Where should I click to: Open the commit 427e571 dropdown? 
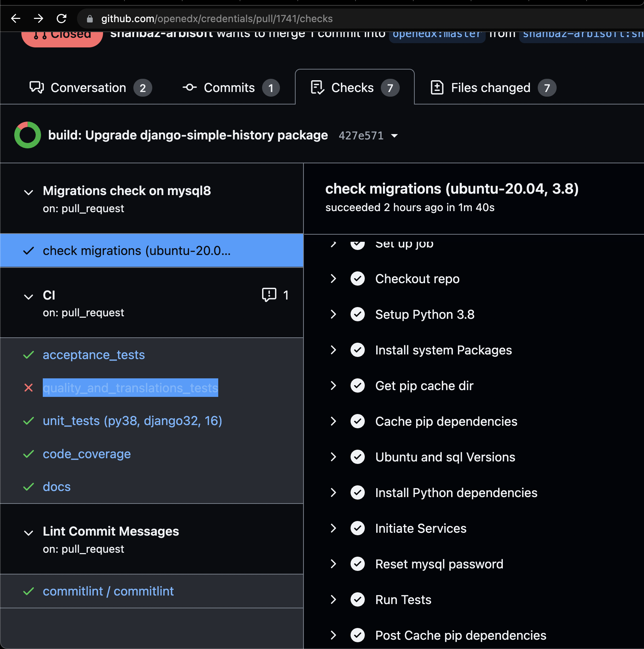coord(368,136)
